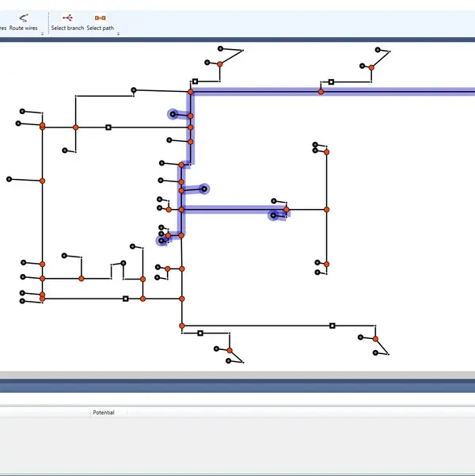
Task: Select the square connector on the upper-left horizontal wire
Action: point(108,127)
